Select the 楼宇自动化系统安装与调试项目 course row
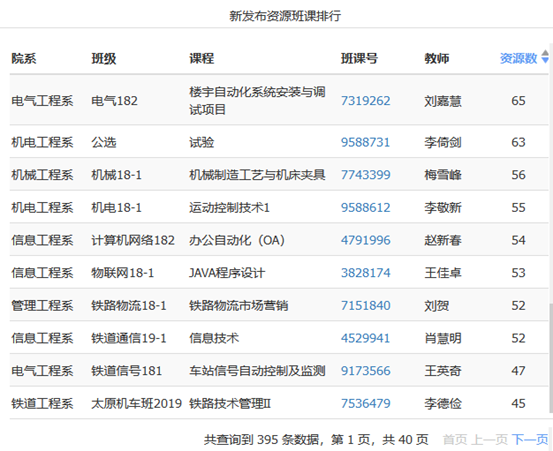This screenshot has width=553, height=451. pyautogui.click(x=279, y=101)
